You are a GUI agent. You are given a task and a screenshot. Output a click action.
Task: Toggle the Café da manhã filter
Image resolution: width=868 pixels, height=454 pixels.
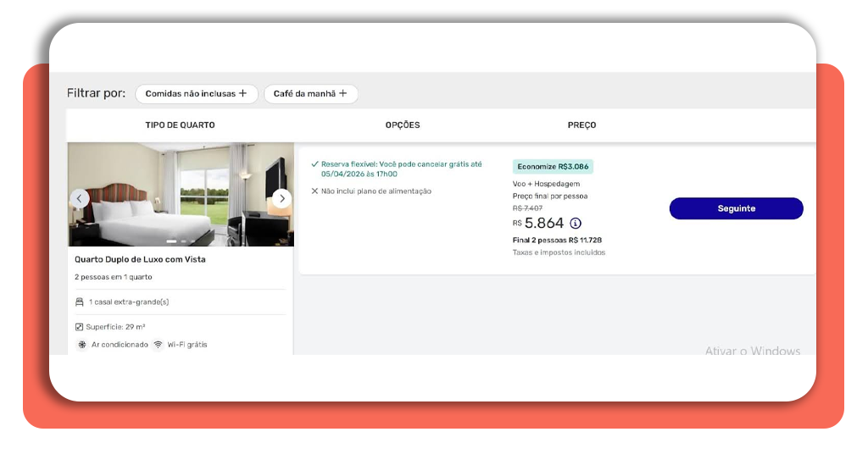coord(310,94)
